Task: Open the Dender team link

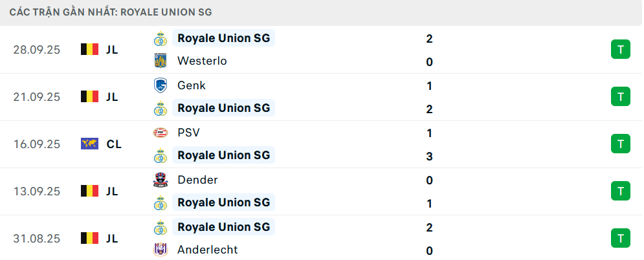Action: pyautogui.click(x=197, y=180)
